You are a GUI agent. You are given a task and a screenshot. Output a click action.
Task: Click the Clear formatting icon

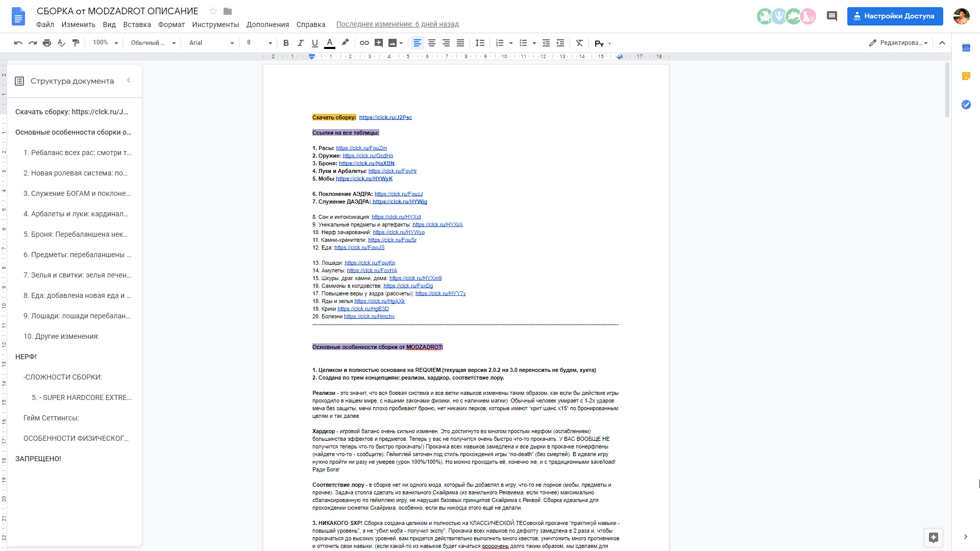tap(579, 43)
